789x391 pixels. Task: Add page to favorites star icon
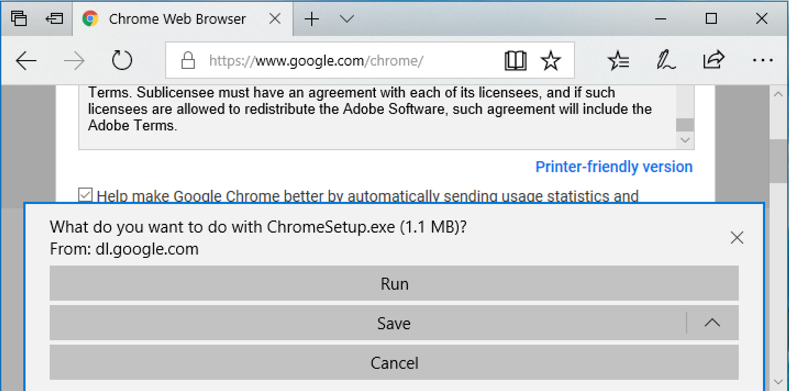550,61
